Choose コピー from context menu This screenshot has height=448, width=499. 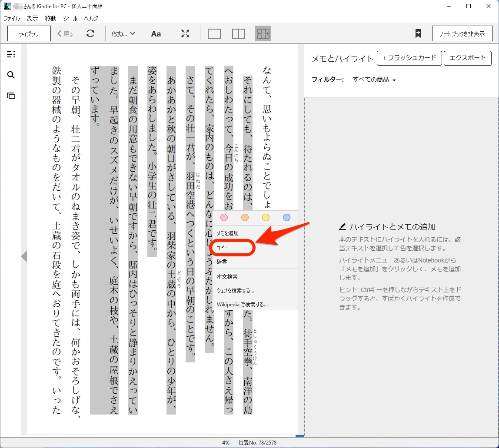[256, 248]
